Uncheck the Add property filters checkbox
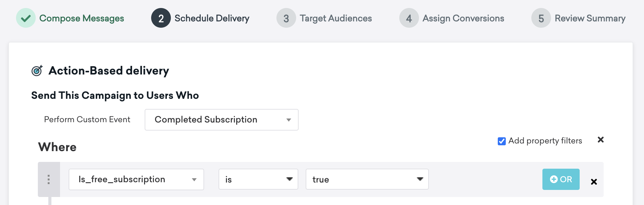This screenshot has width=644, height=205. tap(502, 141)
